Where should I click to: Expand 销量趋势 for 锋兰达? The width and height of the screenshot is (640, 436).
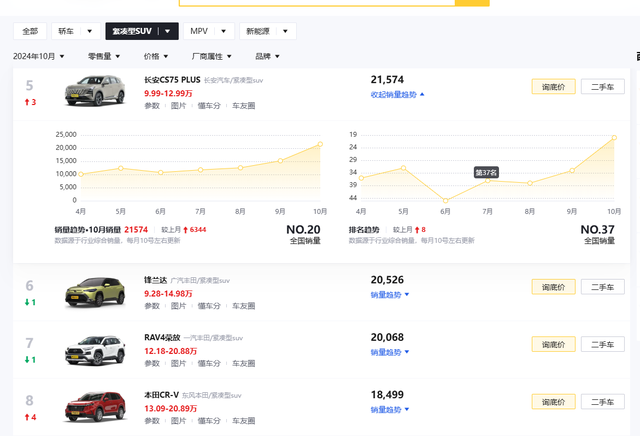coord(390,295)
